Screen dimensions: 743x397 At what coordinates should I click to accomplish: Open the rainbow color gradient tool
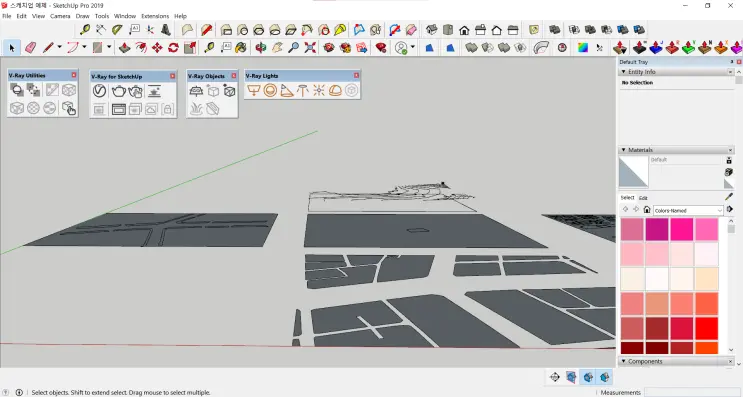[x=583, y=48]
